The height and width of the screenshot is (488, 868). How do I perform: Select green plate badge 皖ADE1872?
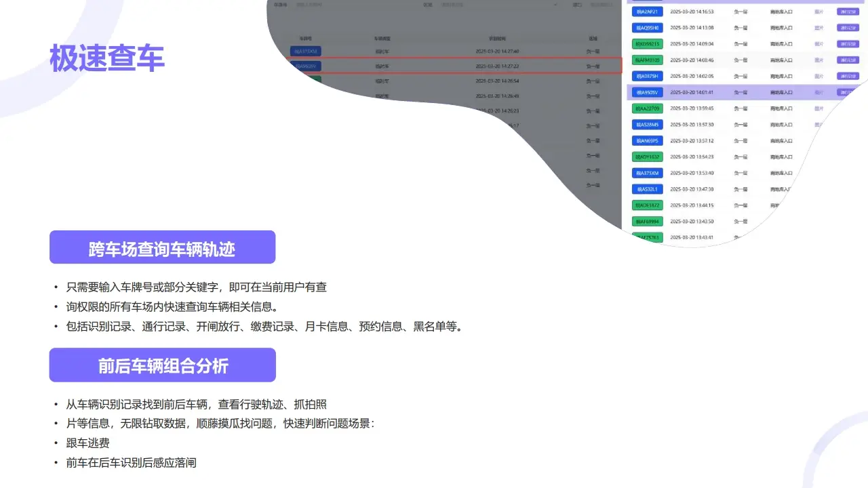[x=647, y=205]
